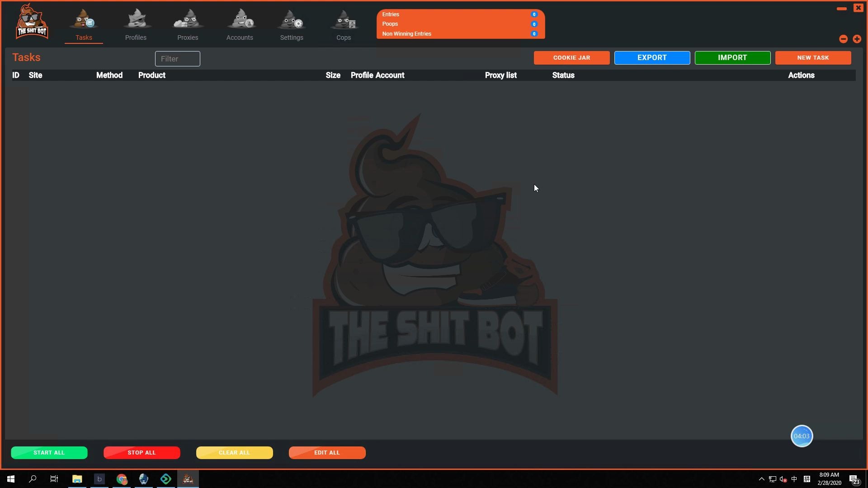Click the Method column header
This screenshot has width=868, height=488.
[109, 75]
